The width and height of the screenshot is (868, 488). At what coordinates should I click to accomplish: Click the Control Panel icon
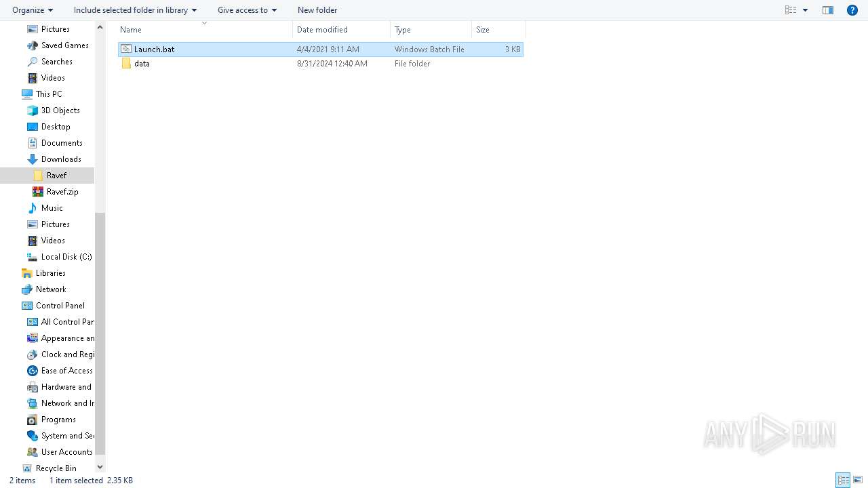click(x=26, y=306)
